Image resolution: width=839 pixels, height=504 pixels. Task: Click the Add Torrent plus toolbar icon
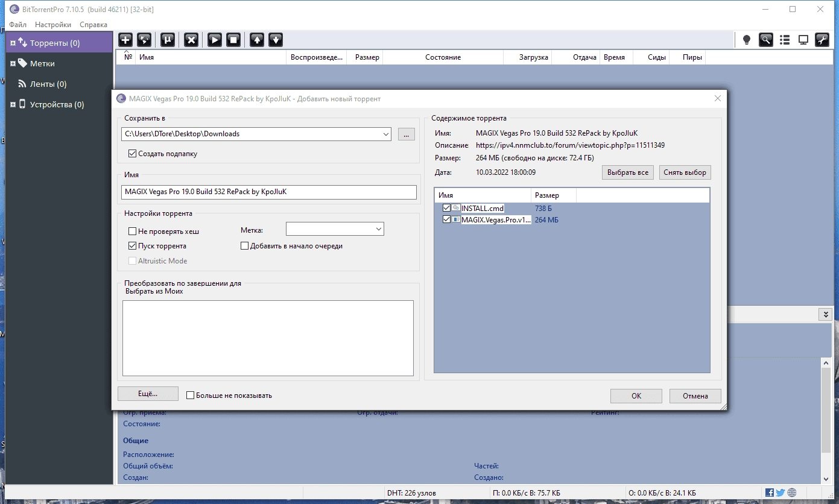(x=125, y=40)
